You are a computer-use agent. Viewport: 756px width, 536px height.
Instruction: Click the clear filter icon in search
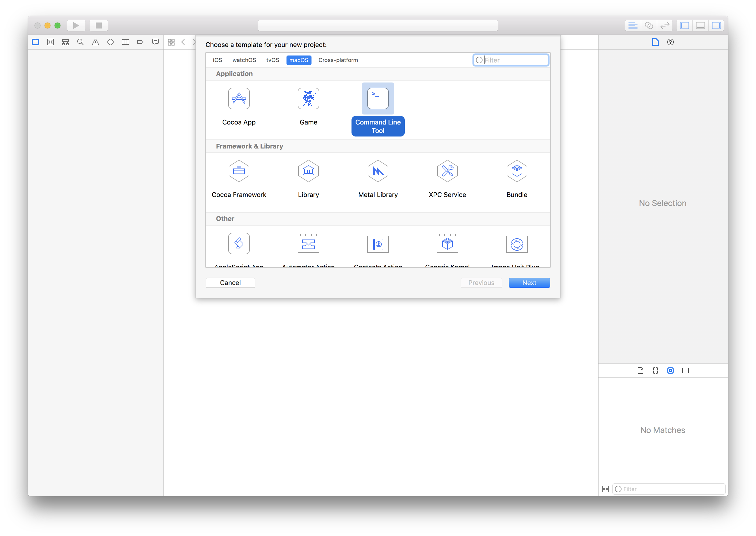pos(479,60)
